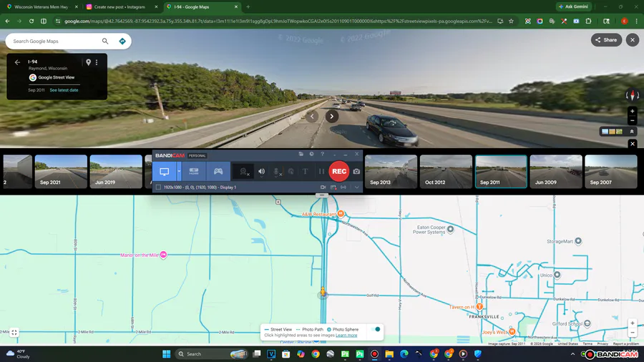The width and height of the screenshot is (644, 362).
Task: Start recording with the red REC button
Action: coord(339,171)
